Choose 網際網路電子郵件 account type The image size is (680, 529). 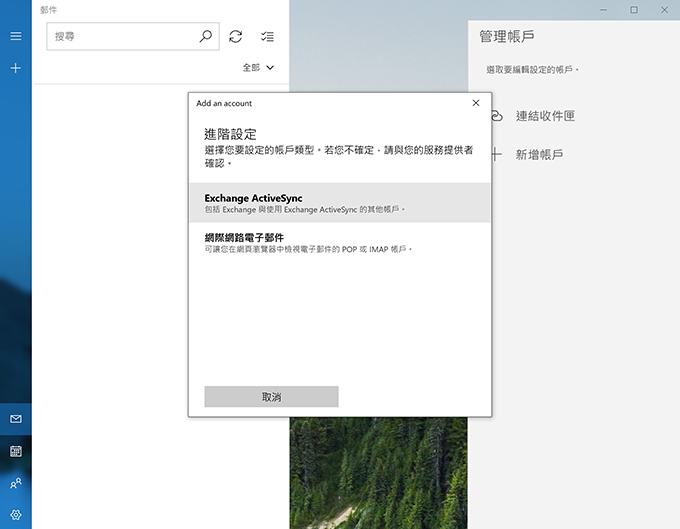(x=340, y=242)
